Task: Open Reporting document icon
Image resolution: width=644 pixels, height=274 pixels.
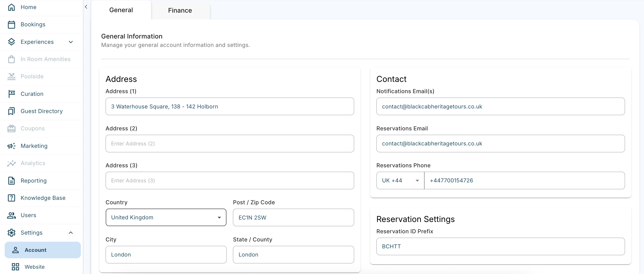Action: point(12,181)
